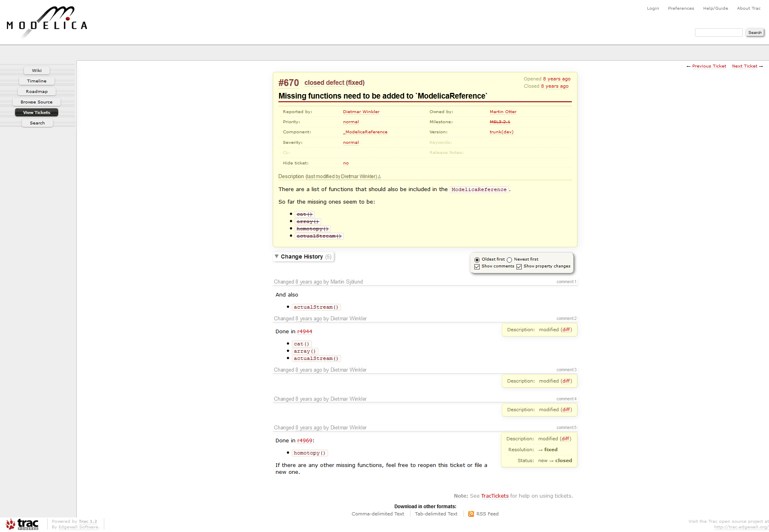Screen dimensions: 769x532
Task: Open changeset r4944
Action: (305, 331)
